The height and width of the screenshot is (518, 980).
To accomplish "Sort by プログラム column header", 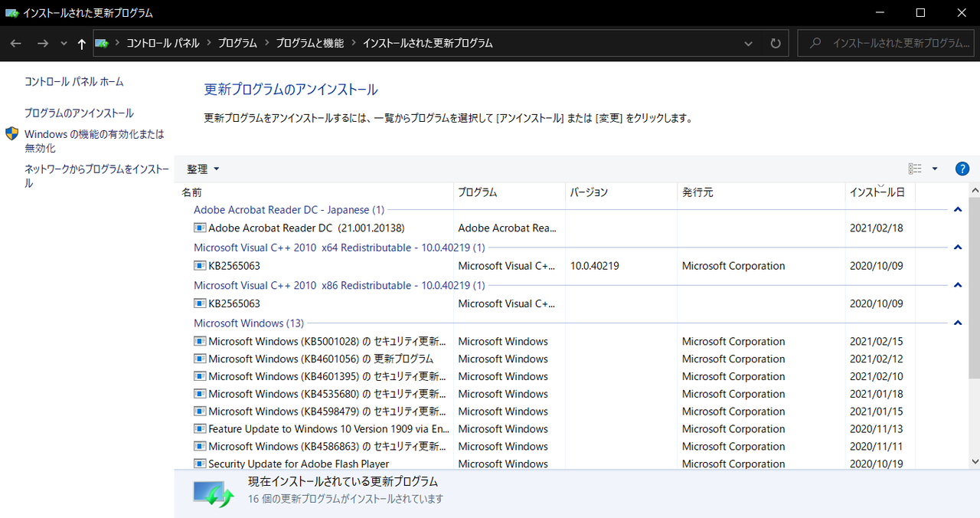I will [510, 192].
